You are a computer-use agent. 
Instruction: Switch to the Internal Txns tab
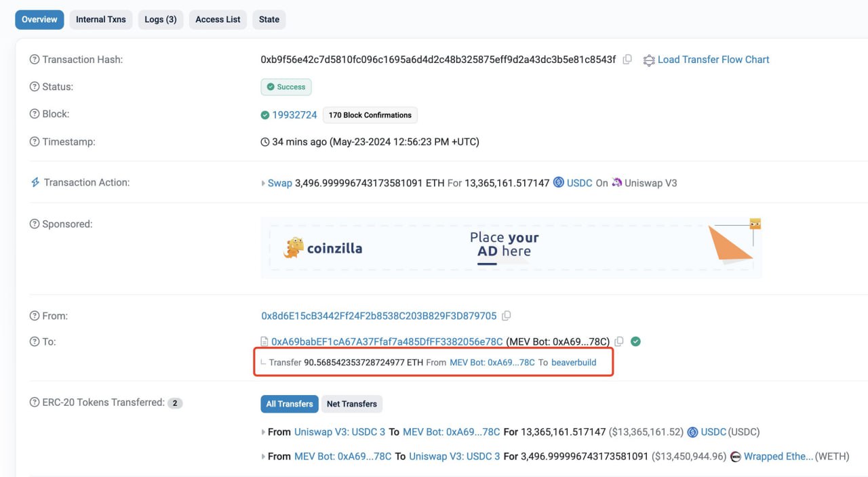(x=101, y=20)
